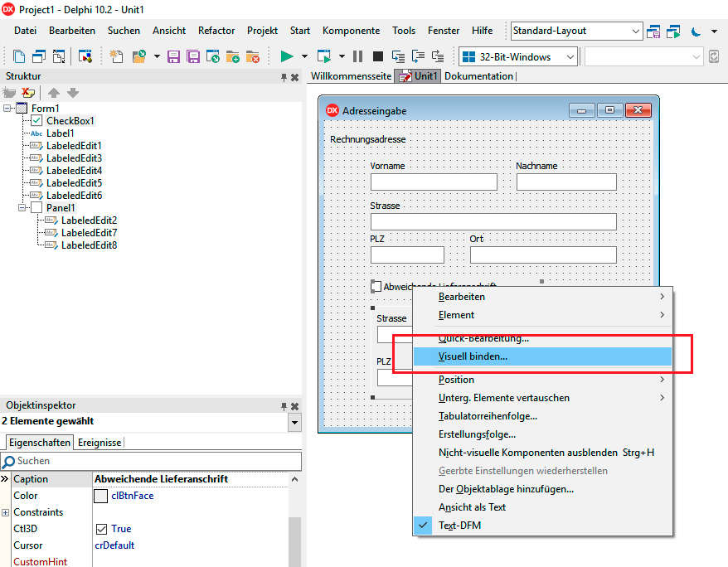Click the Save desktop layout icon
The image size is (728, 567).
653,31
